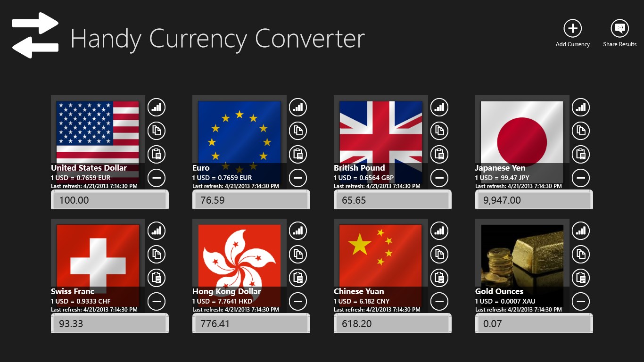Remove the Japanese Yen currency tile
This screenshot has height=362, width=644.
tap(581, 178)
